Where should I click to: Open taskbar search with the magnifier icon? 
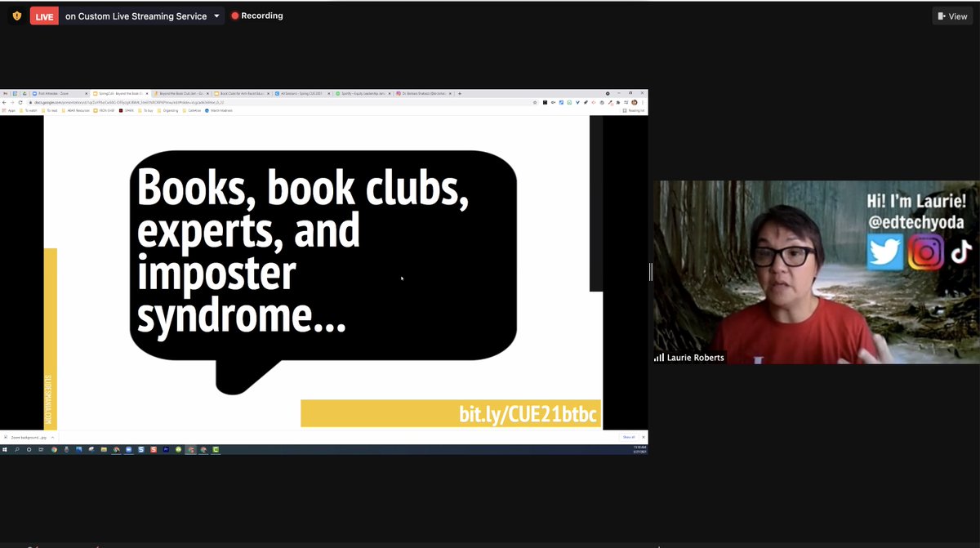17,449
